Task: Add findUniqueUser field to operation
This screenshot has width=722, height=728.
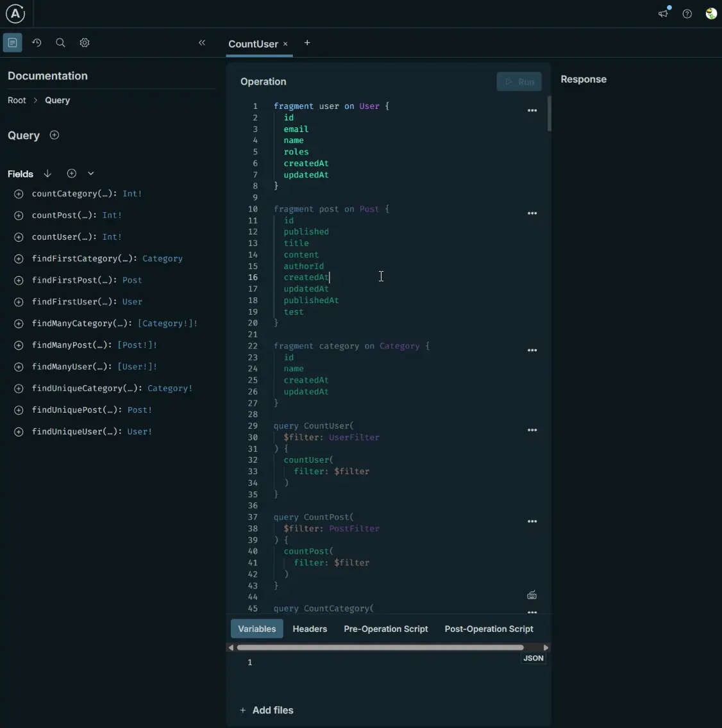Action: (19, 432)
